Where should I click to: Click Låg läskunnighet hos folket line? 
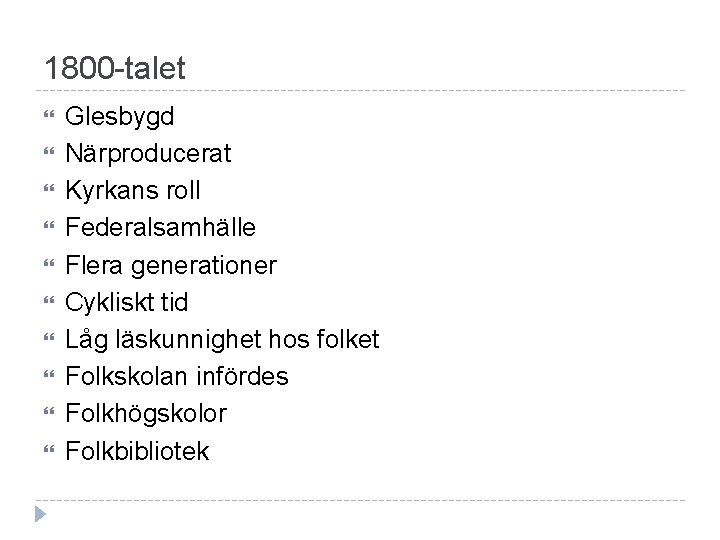point(222,340)
